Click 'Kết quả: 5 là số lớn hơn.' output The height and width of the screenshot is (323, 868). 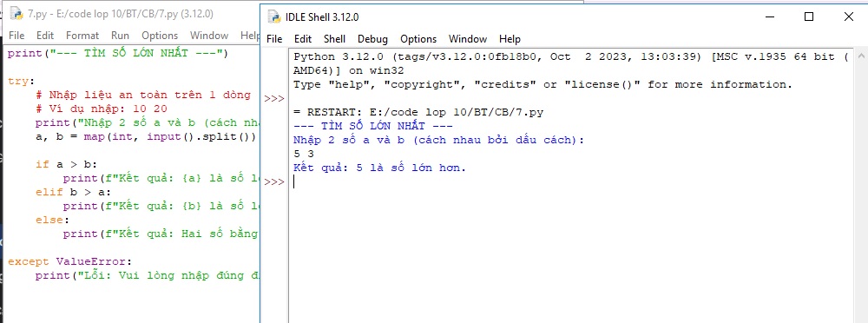[380, 168]
